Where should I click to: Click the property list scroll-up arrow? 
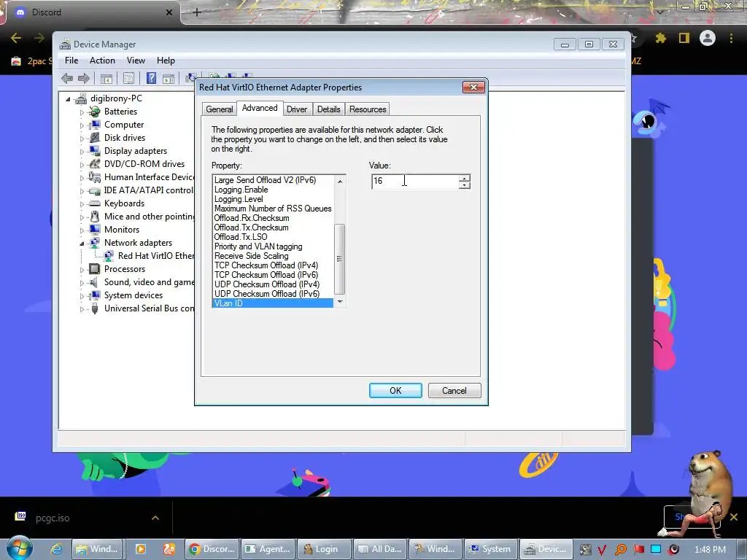340,181
